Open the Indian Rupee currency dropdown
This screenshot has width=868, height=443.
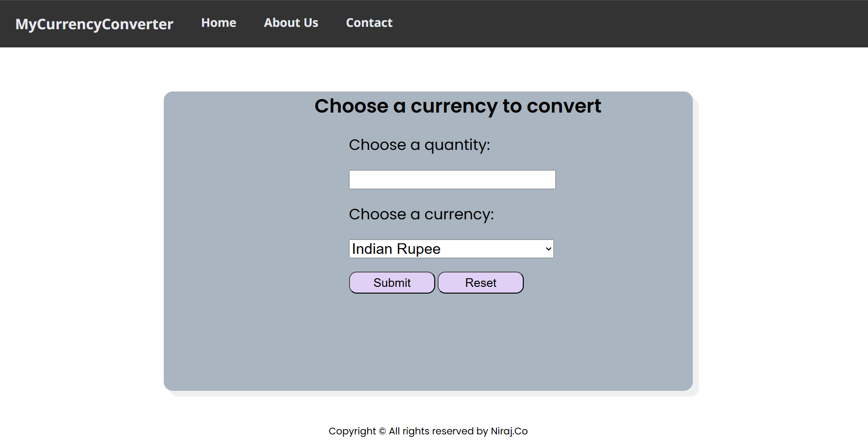451,249
